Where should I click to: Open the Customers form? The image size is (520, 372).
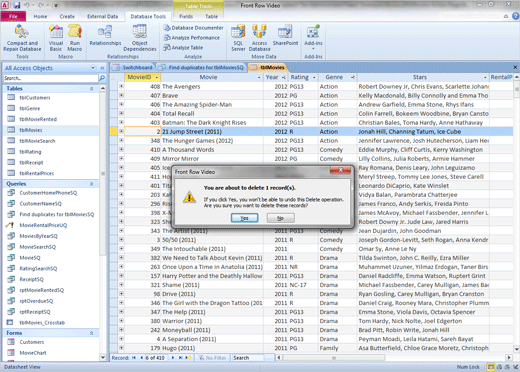[32, 342]
